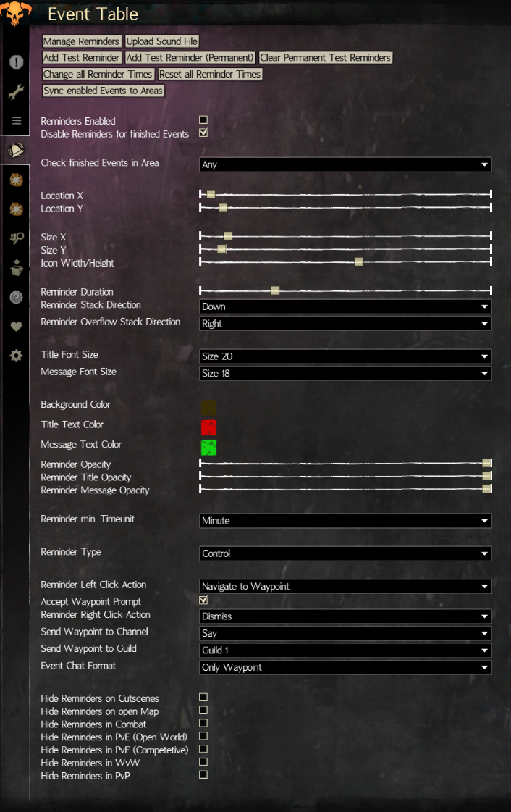
Task: Click the Icon Width/Height slider handle
Action: click(x=358, y=261)
